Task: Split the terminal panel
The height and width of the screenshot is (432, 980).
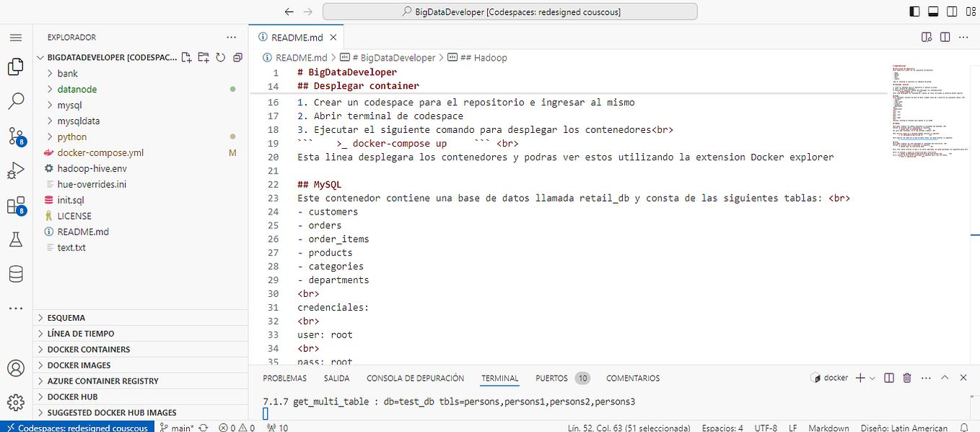Action: tap(889, 377)
